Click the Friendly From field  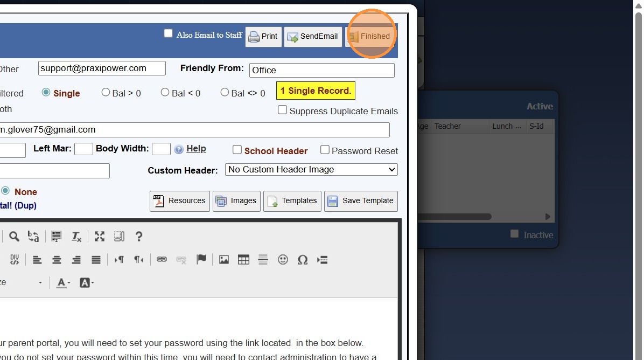pos(322,70)
